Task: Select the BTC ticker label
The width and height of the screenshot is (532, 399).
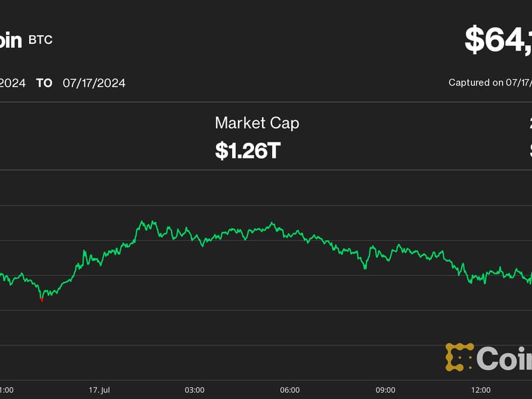Action: [x=40, y=40]
